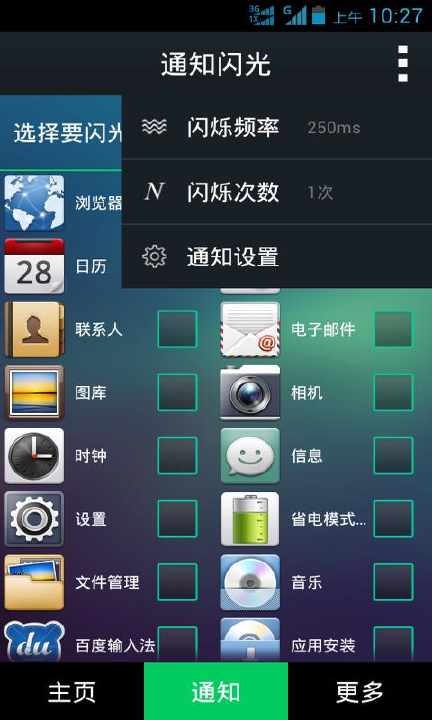Viewport: 432px width, 720px height.
Task: Select 通知设置 from the popup menu
Action: coord(277,256)
